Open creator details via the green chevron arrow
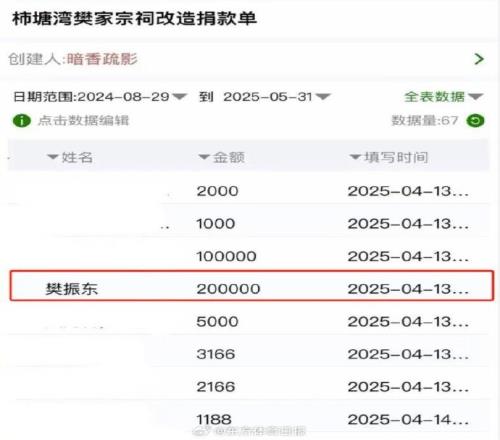The image size is (500, 440). click(479, 59)
